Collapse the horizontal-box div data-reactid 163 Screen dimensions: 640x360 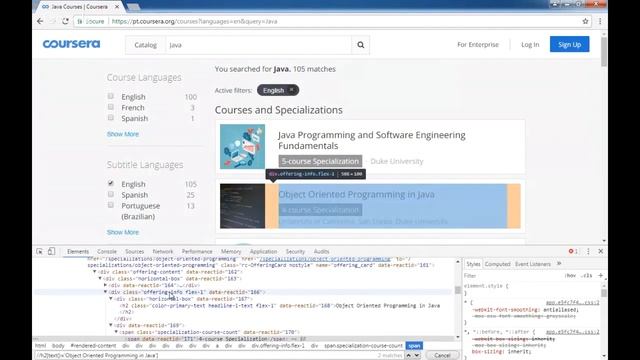pos(100,278)
